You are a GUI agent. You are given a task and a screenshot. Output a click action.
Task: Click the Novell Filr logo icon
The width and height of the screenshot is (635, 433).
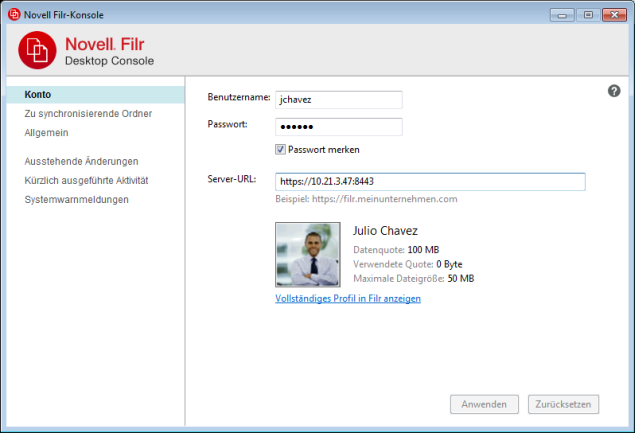point(37,50)
